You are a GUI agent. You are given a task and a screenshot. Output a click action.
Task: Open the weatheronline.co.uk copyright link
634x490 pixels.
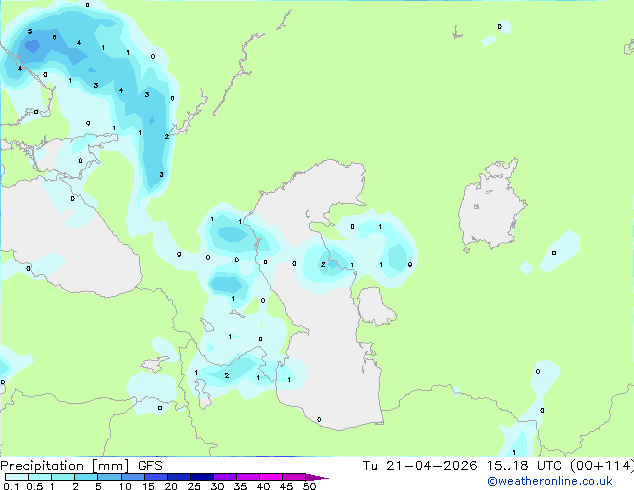click(x=550, y=481)
